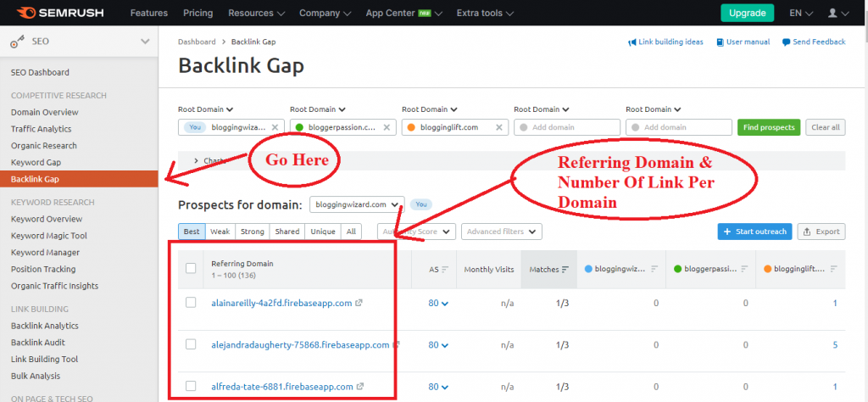Click the Semrush logo
The image size is (868, 402).
coord(61,13)
